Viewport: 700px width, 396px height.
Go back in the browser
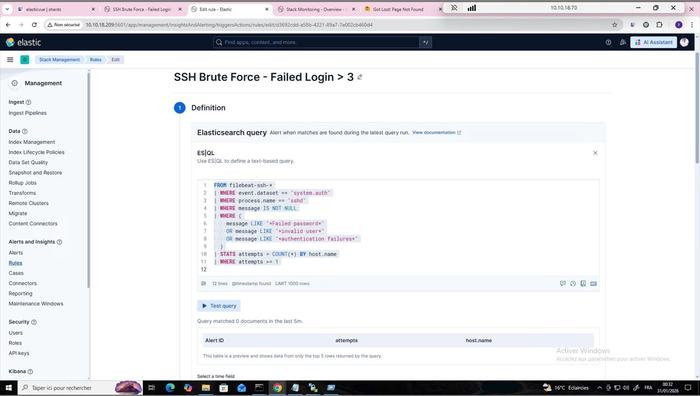(8, 25)
